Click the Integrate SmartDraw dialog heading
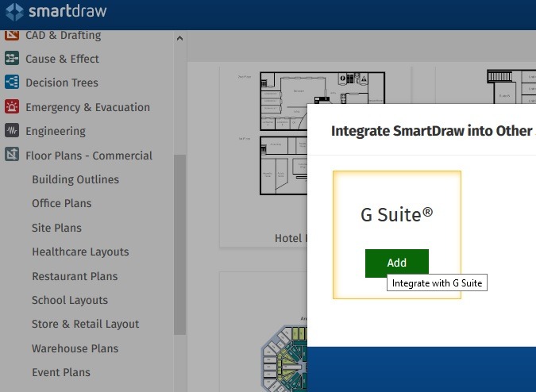Screen dimensions: 536x392 point(432,131)
